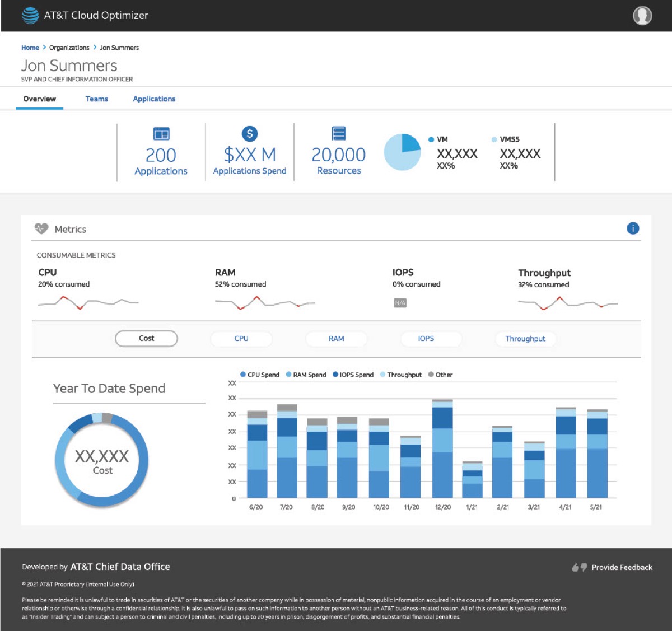
Task: Click the thumbs up/down feedback icon
Action: point(580,567)
